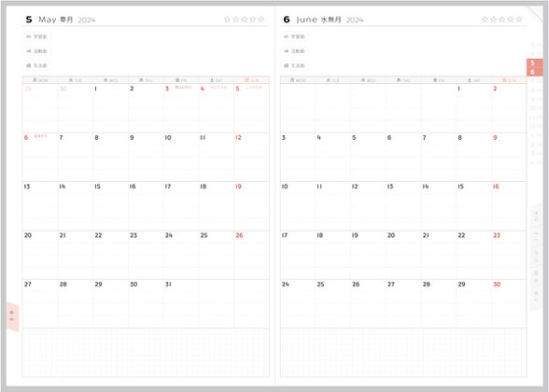Click the 2024 year beside May
This screenshot has height=392, width=549.
coord(87,21)
